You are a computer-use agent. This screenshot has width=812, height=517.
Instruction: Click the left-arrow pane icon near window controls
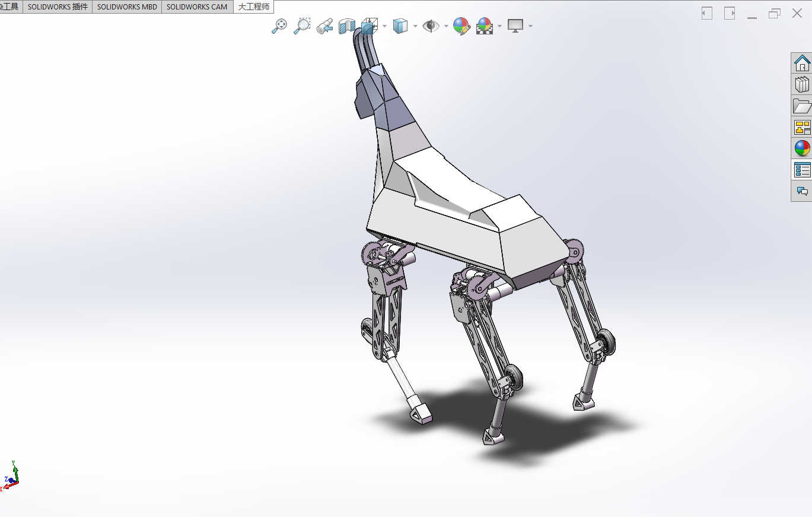[706, 13]
